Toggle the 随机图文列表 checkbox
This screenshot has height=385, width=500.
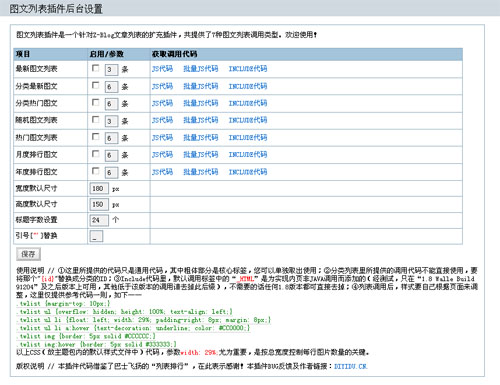point(95,119)
